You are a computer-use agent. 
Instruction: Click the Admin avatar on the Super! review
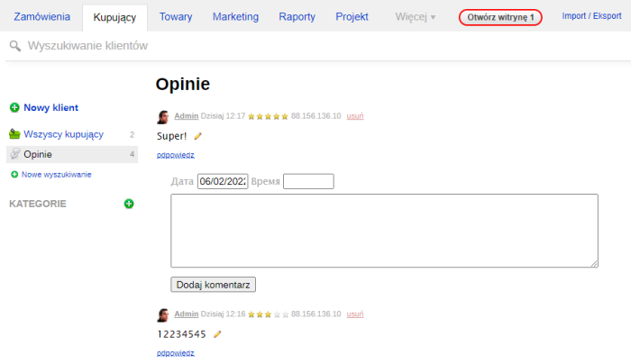(x=163, y=116)
